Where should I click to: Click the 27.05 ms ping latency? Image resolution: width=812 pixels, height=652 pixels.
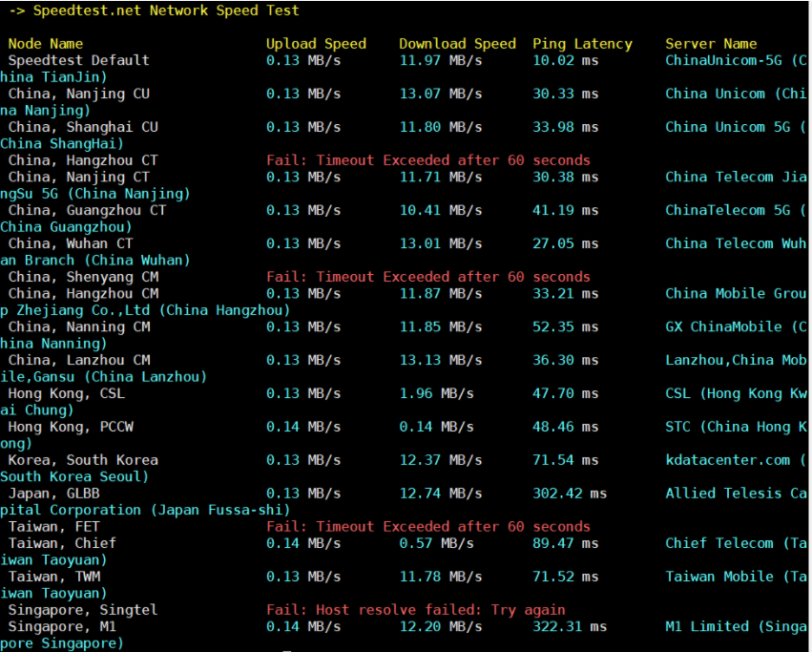click(x=566, y=243)
